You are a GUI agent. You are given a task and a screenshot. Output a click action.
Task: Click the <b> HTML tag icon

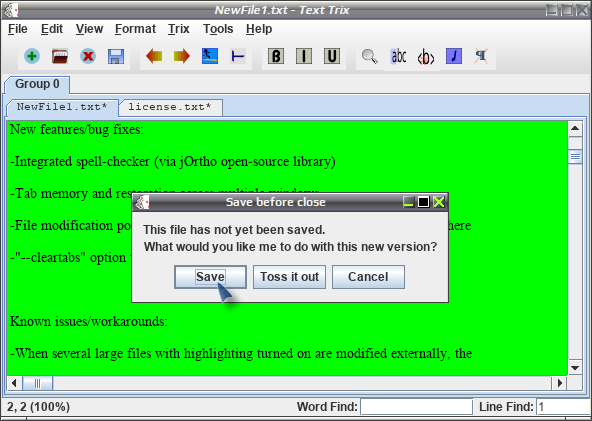[x=426, y=57]
